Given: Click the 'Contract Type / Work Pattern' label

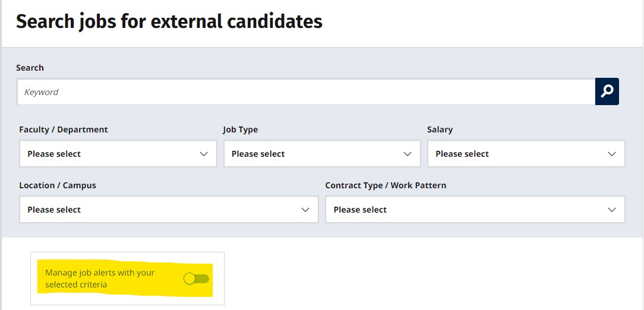Looking at the screenshot, I should [386, 185].
